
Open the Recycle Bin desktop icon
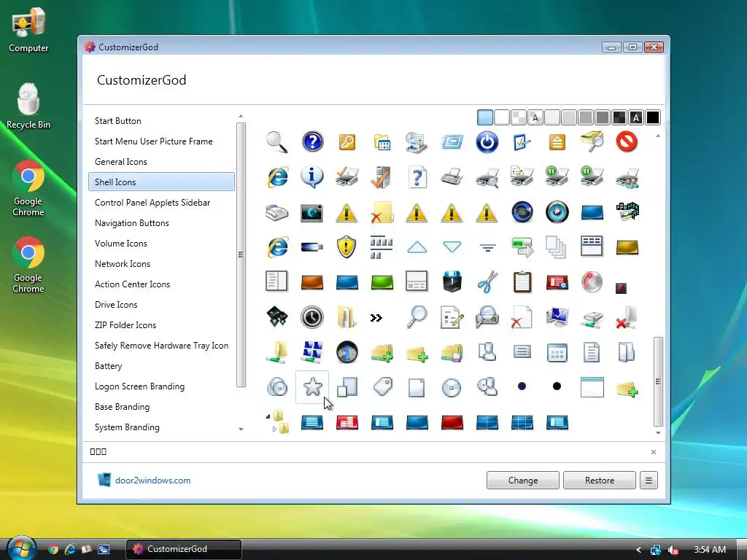pos(28,106)
